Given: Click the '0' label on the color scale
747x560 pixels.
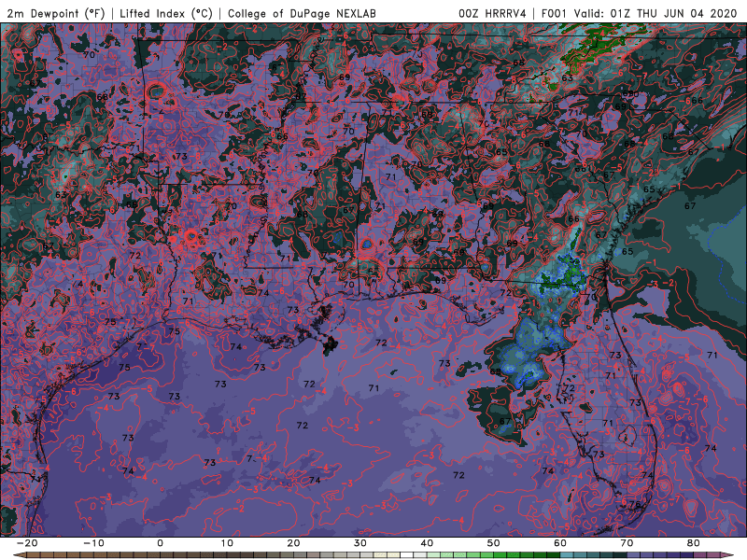Looking at the screenshot, I should pyautogui.click(x=160, y=543).
